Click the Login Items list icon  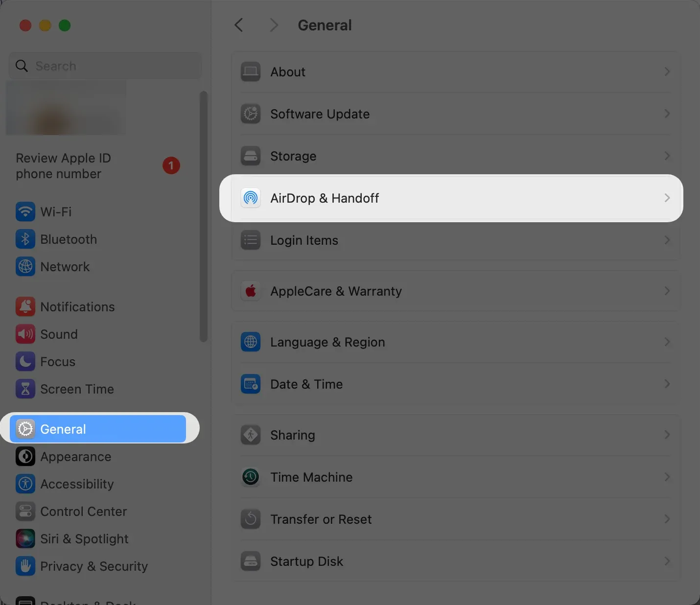click(x=251, y=240)
